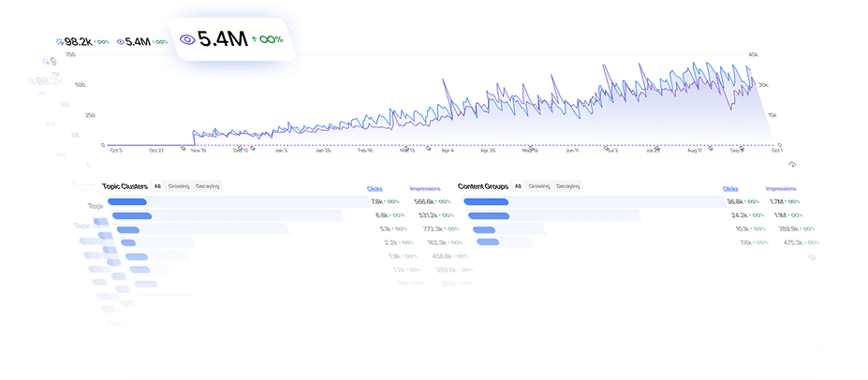Screen dimensions: 868x380
Task: Download the traffic chart via cloud icon
Action: [x=792, y=165]
